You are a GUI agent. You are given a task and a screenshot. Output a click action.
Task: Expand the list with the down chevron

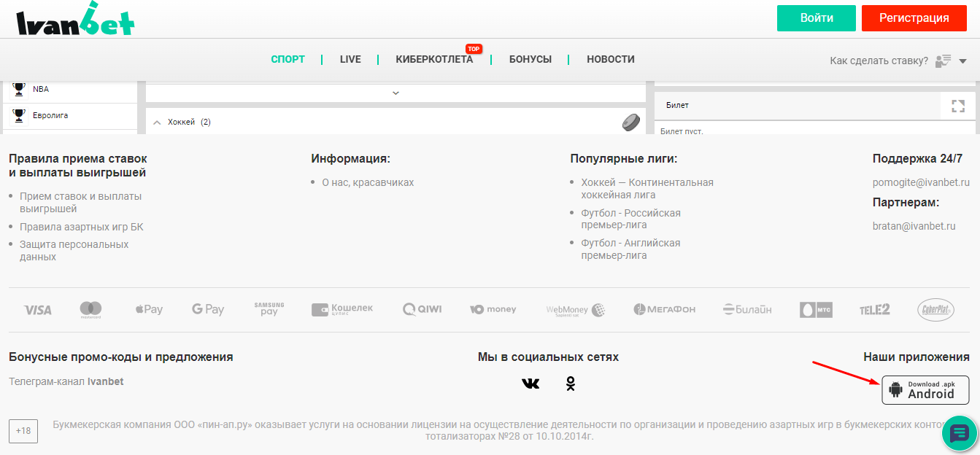coord(396,93)
